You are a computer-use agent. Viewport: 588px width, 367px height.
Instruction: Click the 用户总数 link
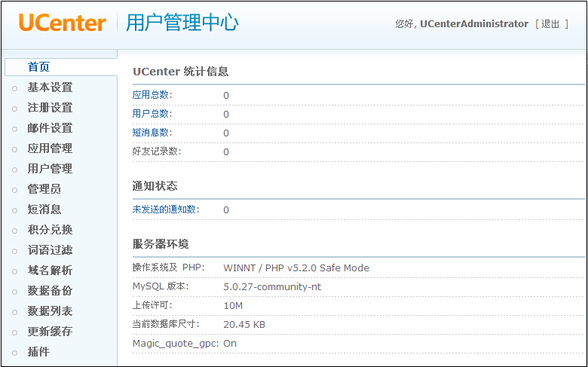152,114
